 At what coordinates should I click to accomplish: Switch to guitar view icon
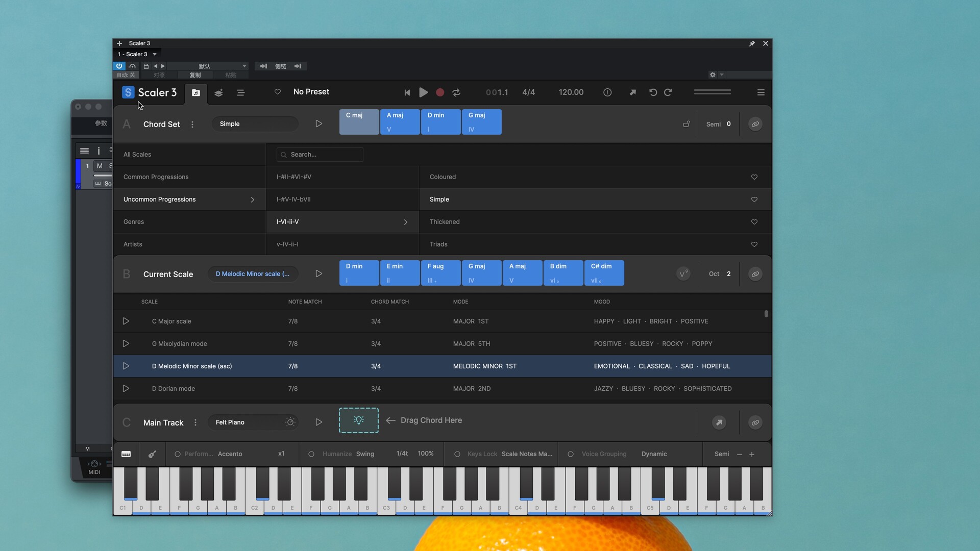click(152, 455)
